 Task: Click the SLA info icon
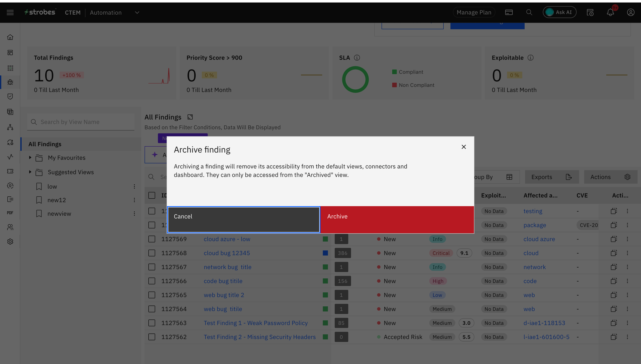[x=357, y=58]
